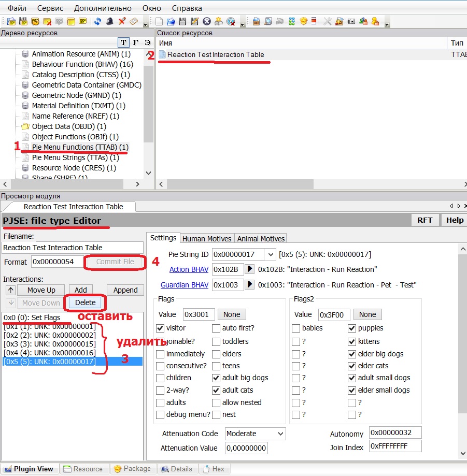Click the up arrow above the interactions list
This screenshot has width=467, height=476.
tap(11, 290)
